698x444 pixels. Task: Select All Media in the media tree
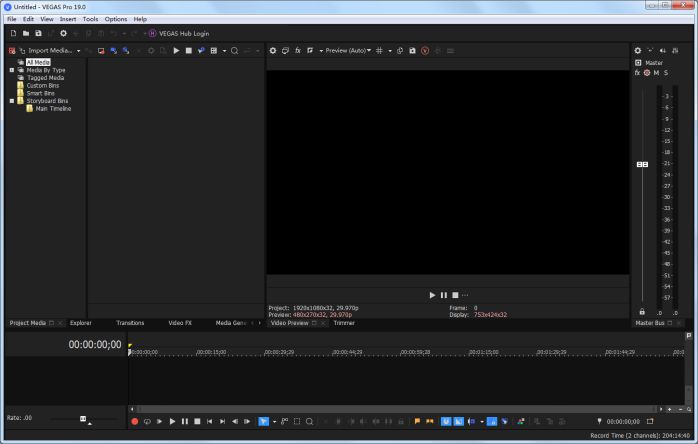click(38, 62)
